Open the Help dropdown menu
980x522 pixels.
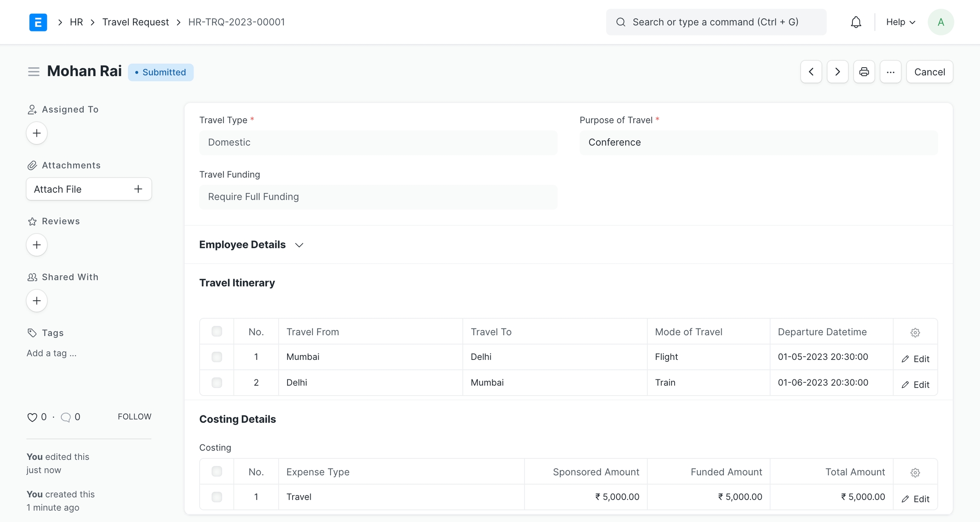click(x=900, y=22)
